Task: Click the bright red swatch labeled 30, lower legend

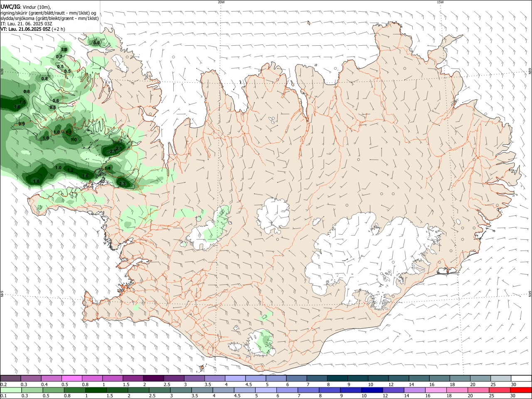Action: (x=520, y=390)
